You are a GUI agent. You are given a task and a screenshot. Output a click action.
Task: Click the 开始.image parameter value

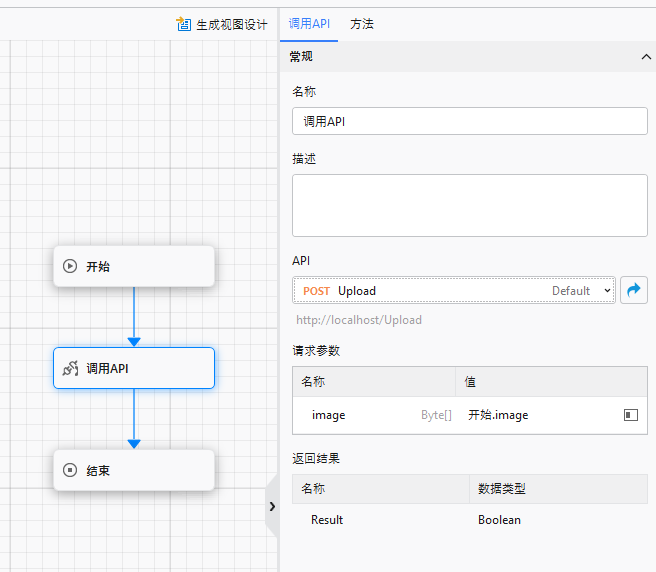[x=498, y=415]
